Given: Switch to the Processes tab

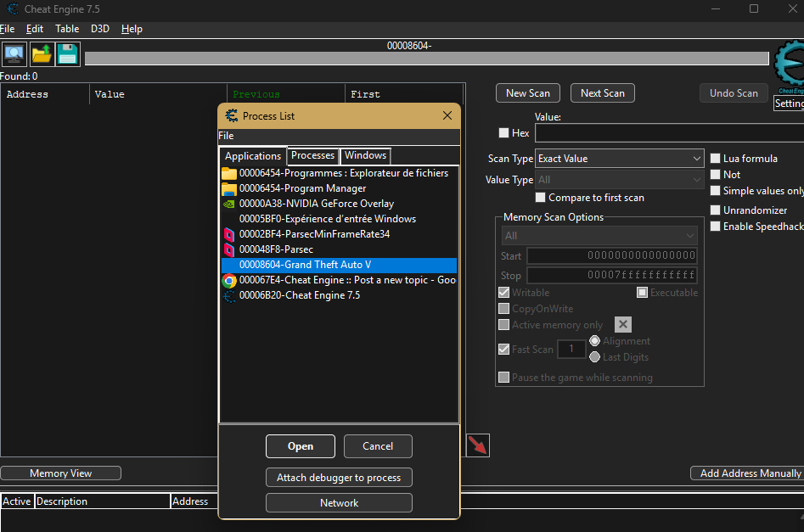Looking at the screenshot, I should 312,156.
